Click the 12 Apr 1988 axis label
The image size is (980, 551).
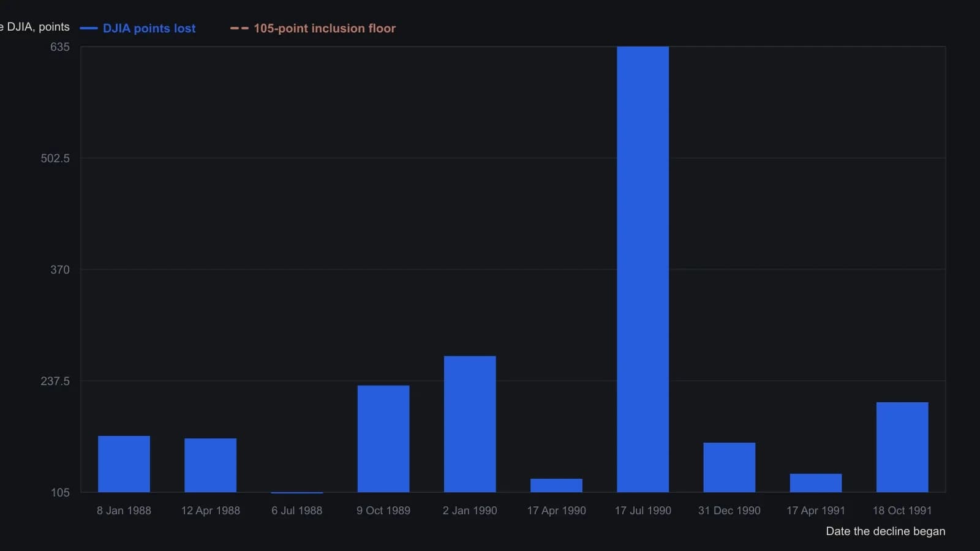click(x=210, y=511)
